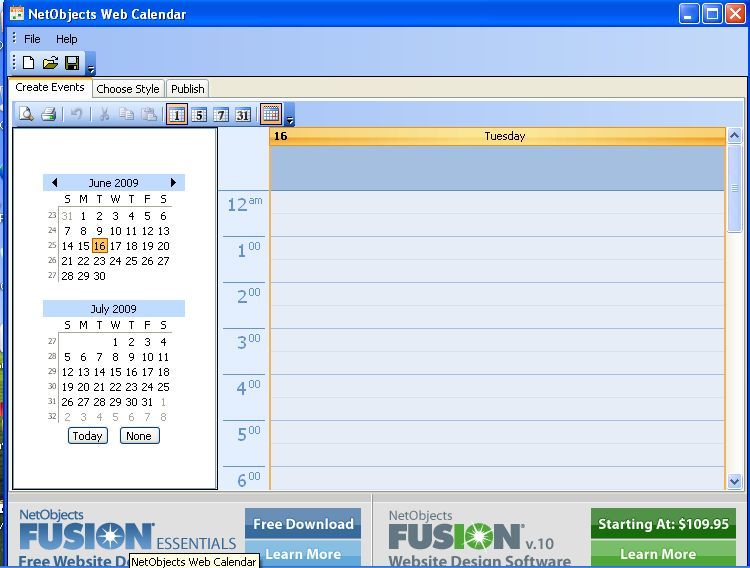Toggle the date navigator calendar icon
Viewport: 750px width, 568px height.
pos(271,114)
